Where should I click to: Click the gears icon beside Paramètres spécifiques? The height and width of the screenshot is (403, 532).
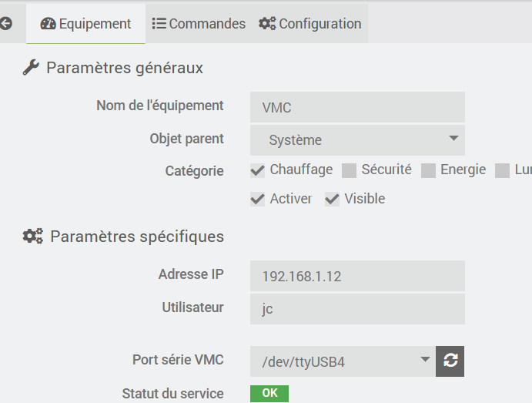32,237
